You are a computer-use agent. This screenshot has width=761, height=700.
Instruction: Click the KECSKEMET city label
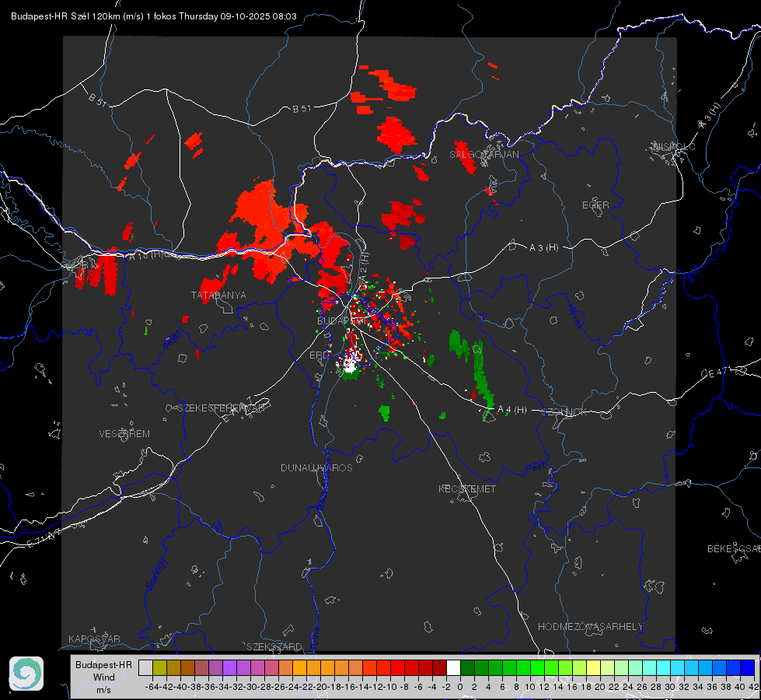pyautogui.click(x=467, y=488)
